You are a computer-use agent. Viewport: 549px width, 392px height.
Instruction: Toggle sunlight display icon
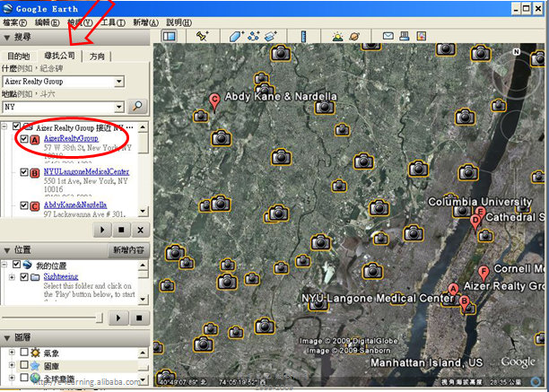pyautogui.click(x=337, y=37)
